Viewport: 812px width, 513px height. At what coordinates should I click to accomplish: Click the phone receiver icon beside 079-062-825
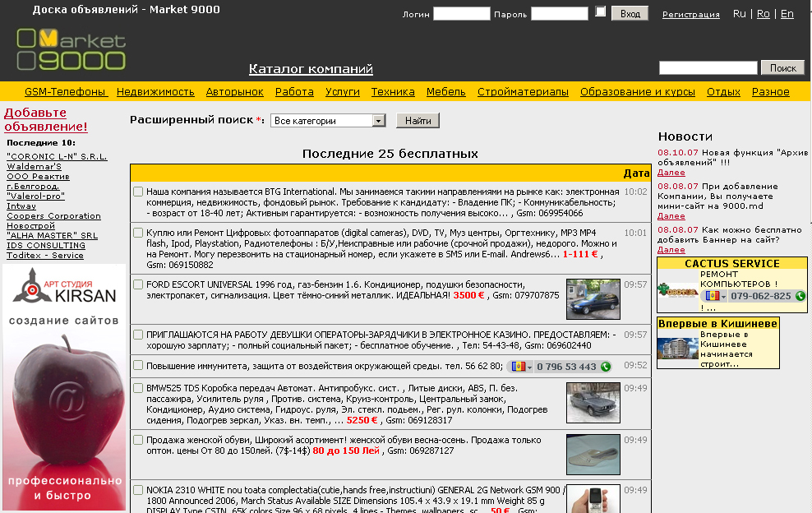click(801, 296)
